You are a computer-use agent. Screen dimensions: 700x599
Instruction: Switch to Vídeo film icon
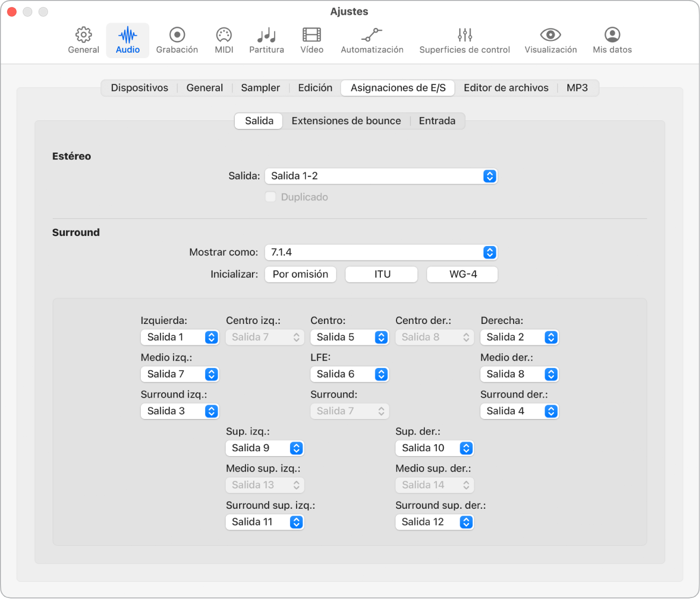(312, 35)
